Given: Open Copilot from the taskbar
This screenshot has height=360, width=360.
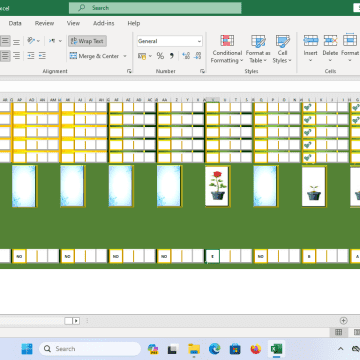Looking at the screenshot, I should [153, 349].
